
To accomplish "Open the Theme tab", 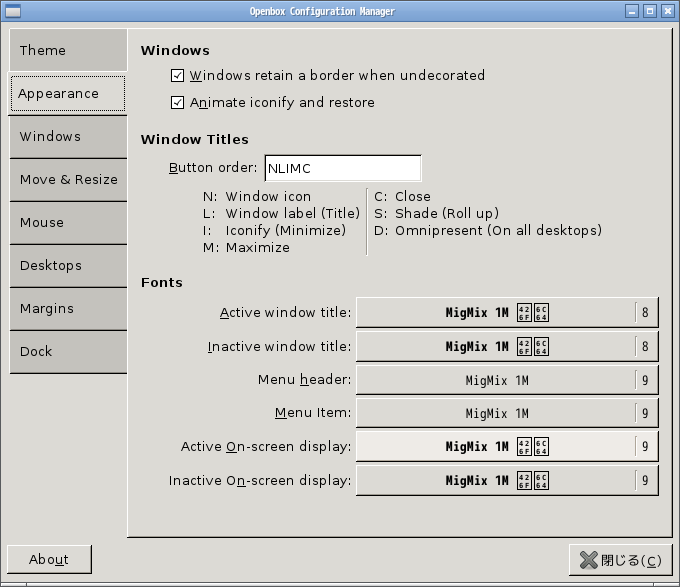I will (x=69, y=50).
